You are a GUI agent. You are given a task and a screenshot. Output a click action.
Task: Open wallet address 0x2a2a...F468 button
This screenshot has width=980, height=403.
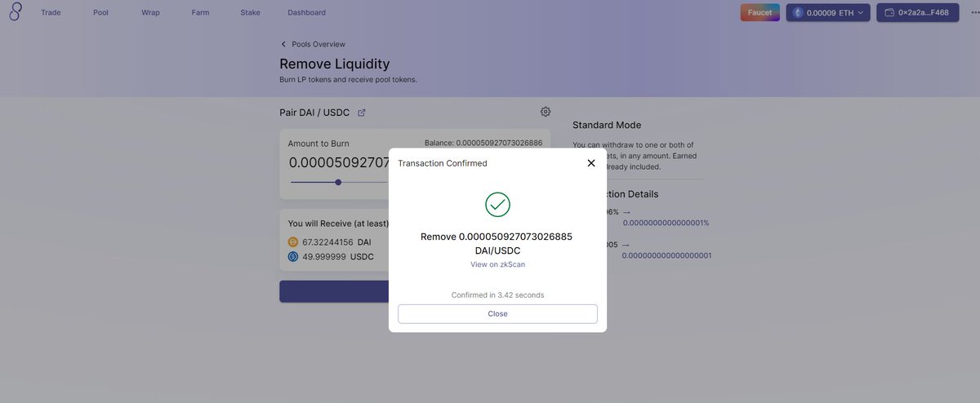pos(917,12)
